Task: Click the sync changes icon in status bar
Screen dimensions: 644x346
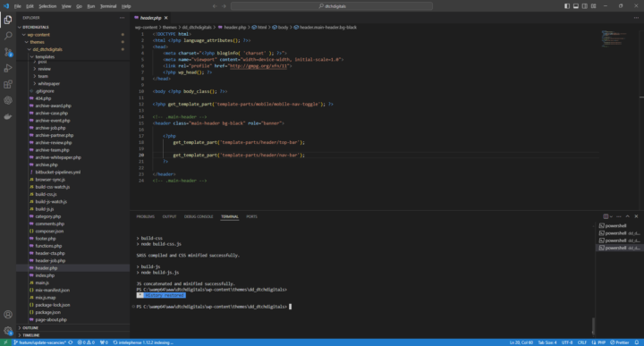Action: pos(71,342)
